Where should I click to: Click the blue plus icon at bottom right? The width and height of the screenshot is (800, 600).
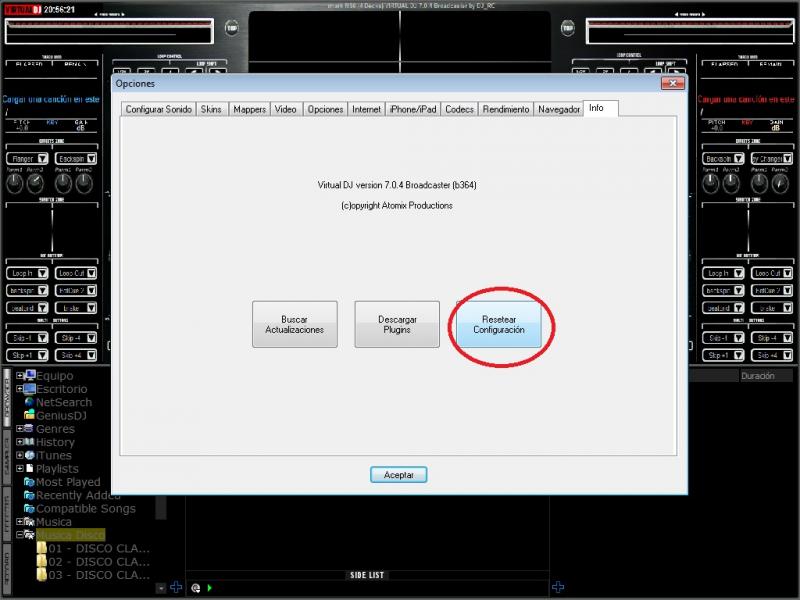coord(558,587)
